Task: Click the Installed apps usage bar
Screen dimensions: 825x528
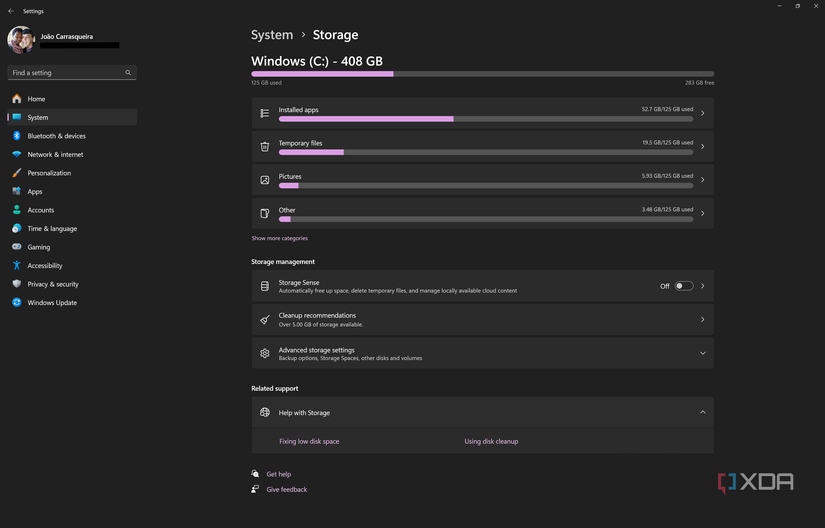Action: [x=486, y=119]
